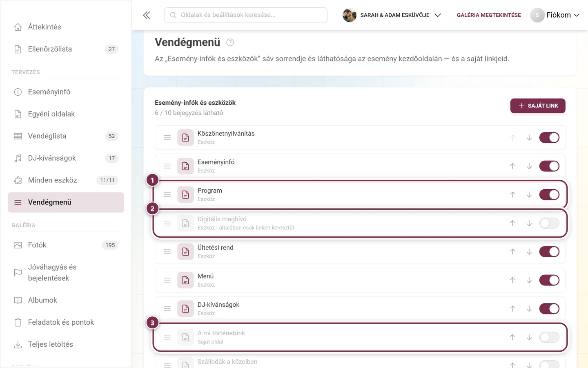Expand the Fiókom account menu
The image size is (588, 368).
[555, 15]
